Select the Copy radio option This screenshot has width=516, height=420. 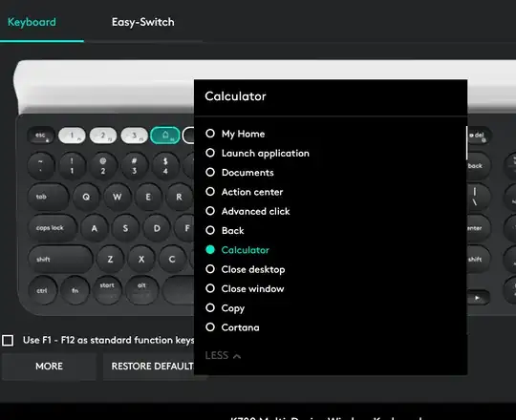pyautogui.click(x=226, y=308)
